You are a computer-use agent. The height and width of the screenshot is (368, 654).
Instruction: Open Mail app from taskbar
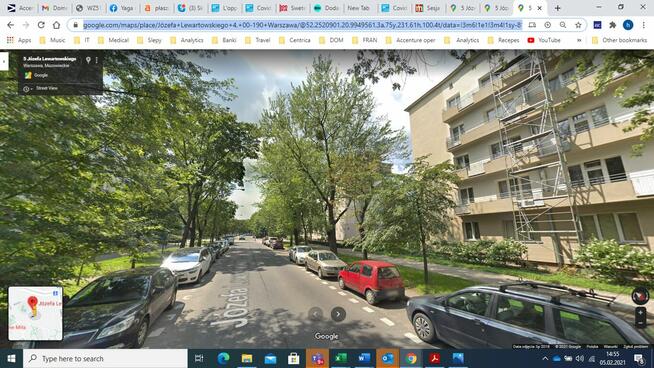click(270, 358)
